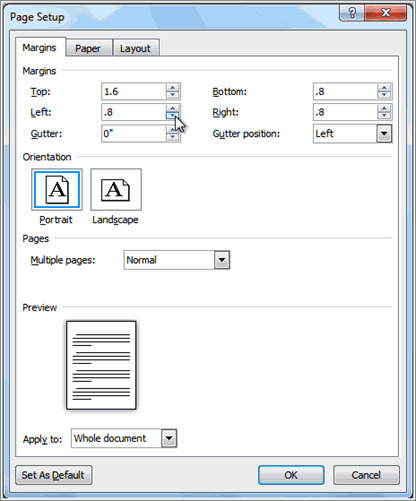Decrease the Bottom margin with down arrow
Screen dimensions: 416x501
pyautogui.click(x=384, y=95)
